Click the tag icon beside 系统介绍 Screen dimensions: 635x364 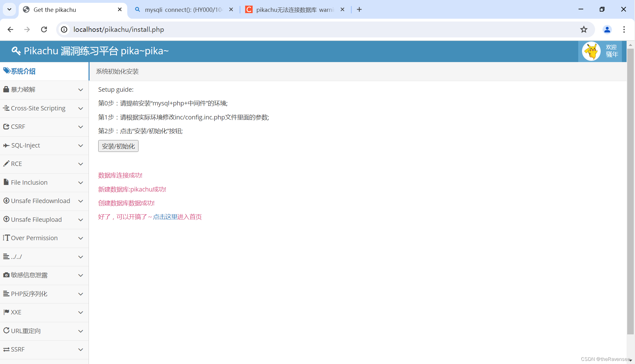pos(7,71)
